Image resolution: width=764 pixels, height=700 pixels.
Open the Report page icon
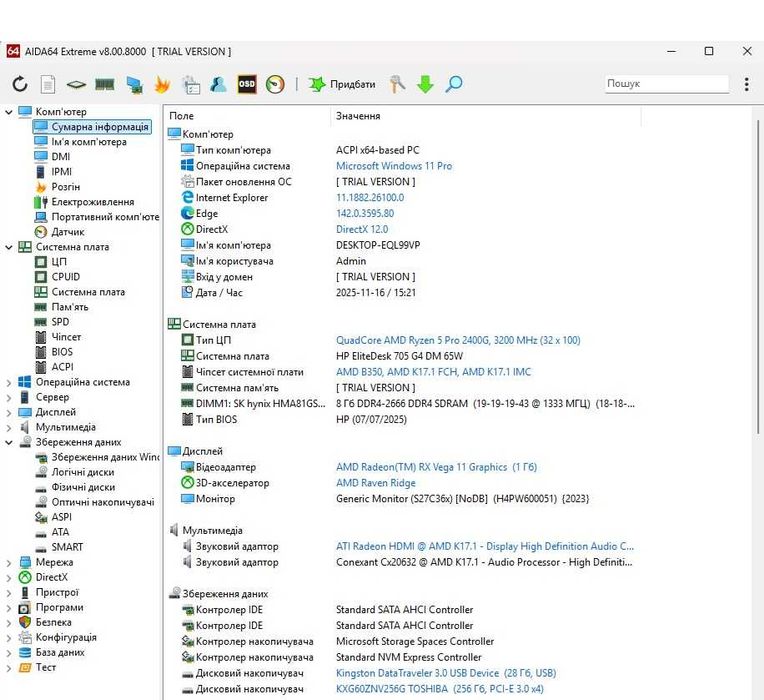pos(48,84)
